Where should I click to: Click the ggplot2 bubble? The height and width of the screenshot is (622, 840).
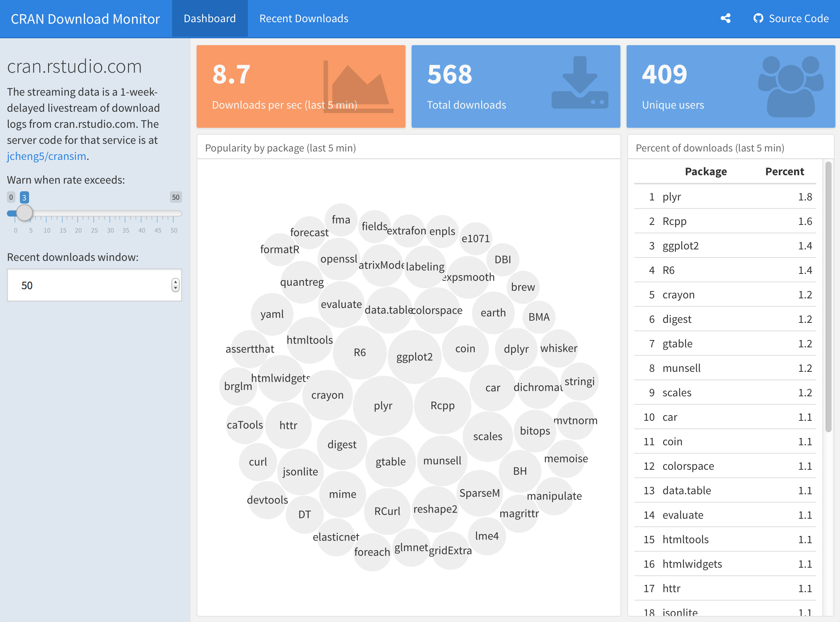click(414, 357)
